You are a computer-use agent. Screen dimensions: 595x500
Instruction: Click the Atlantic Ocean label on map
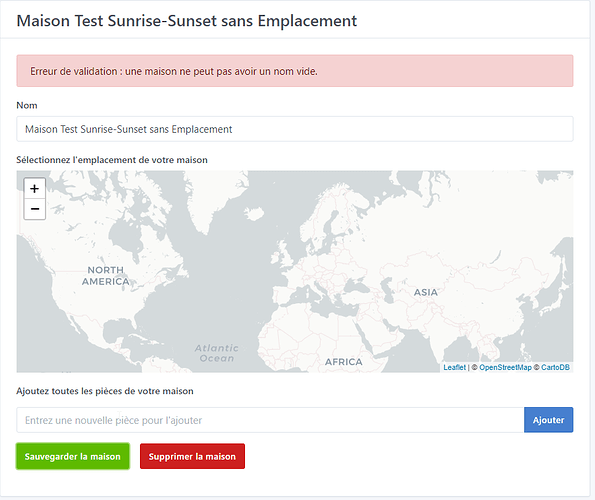217,353
